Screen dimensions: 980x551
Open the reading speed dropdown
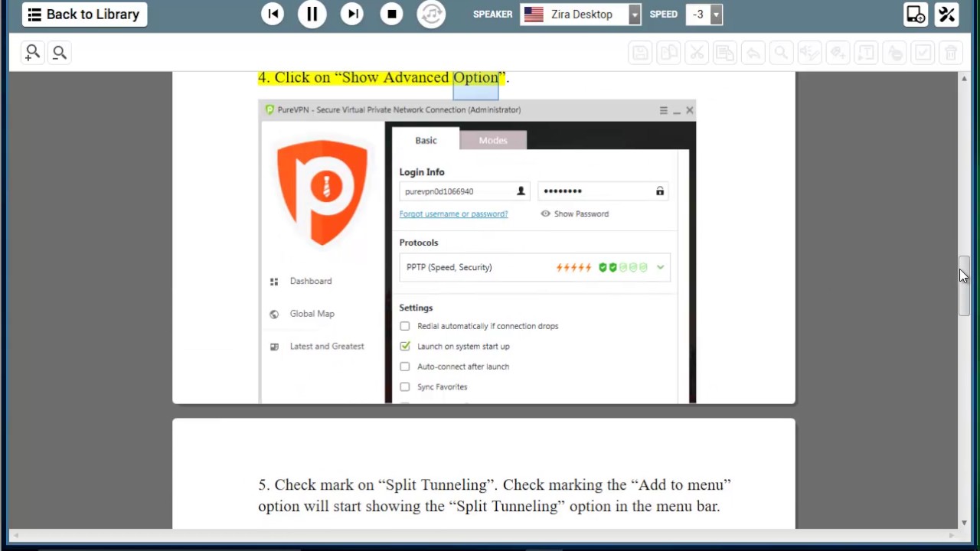(704, 15)
